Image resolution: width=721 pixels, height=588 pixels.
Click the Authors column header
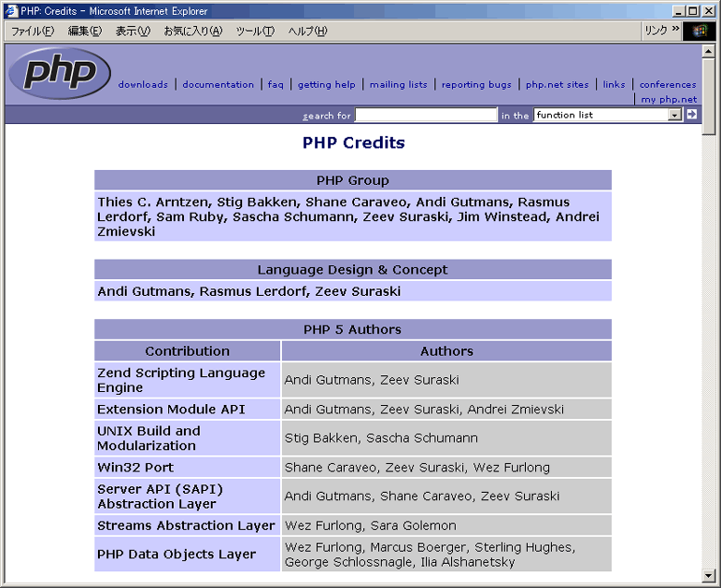(446, 350)
